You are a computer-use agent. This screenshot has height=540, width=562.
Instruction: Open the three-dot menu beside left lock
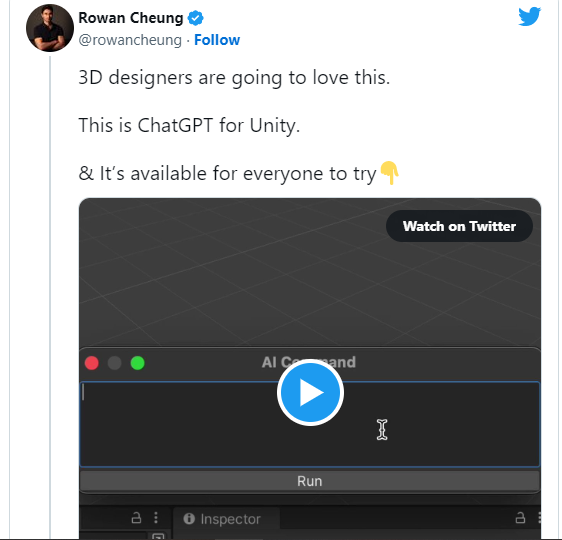[x=156, y=518]
